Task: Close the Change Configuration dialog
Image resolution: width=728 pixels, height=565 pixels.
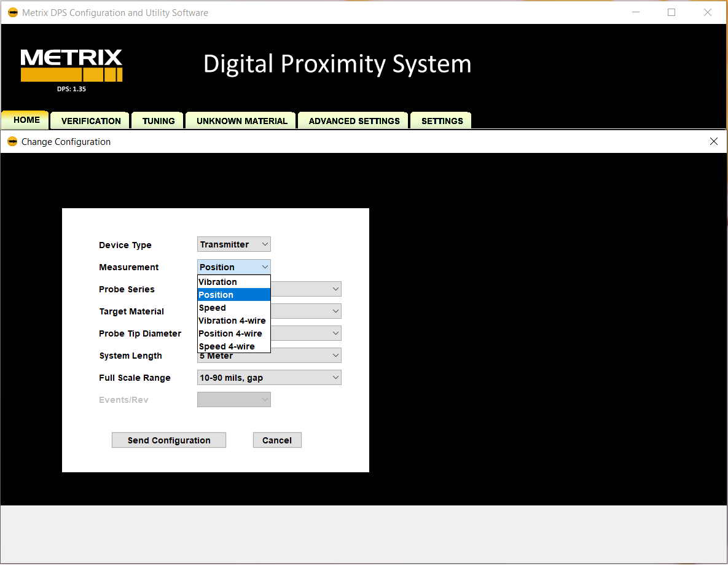Action: [x=714, y=141]
